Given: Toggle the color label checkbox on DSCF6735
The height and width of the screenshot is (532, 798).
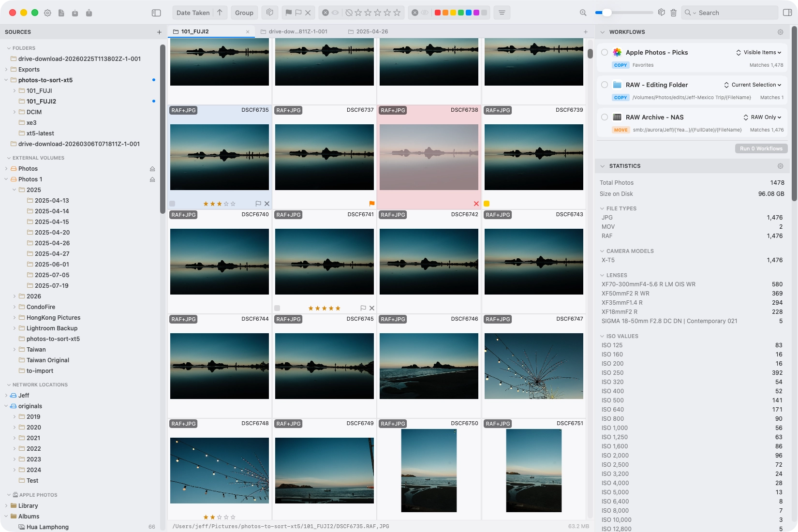Looking at the screenshot, I should click(172, 204).
